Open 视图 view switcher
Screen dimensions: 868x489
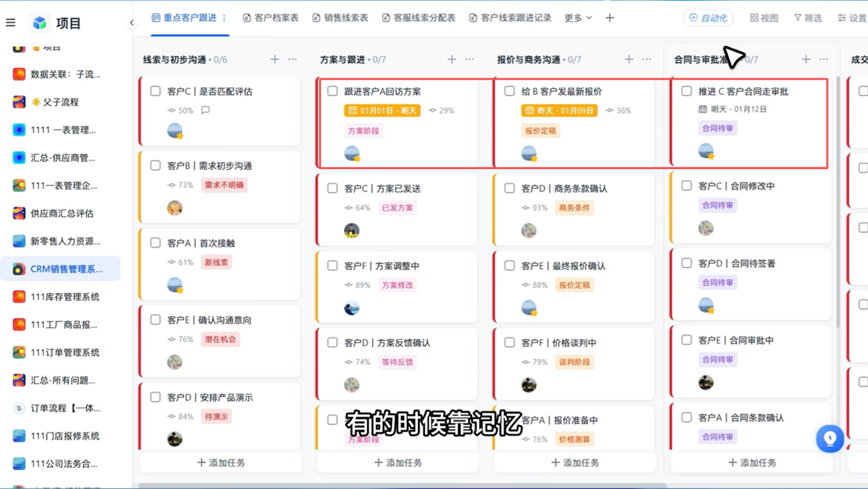(x=764, y=18)
